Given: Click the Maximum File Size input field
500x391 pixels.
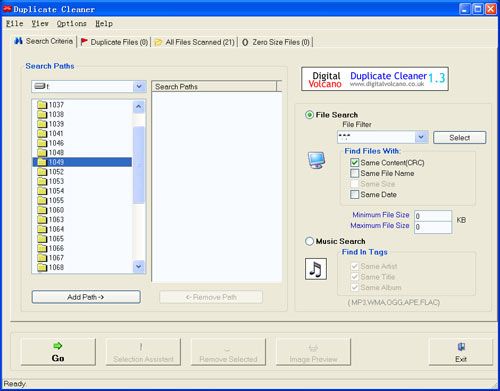Looking at the screenshot, I should tap(433, 227).
